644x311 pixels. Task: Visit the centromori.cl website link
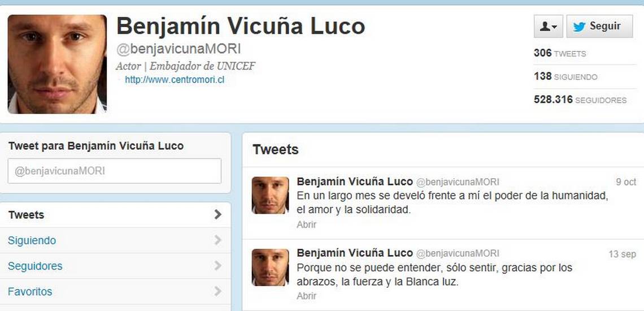tap(175, 80)
